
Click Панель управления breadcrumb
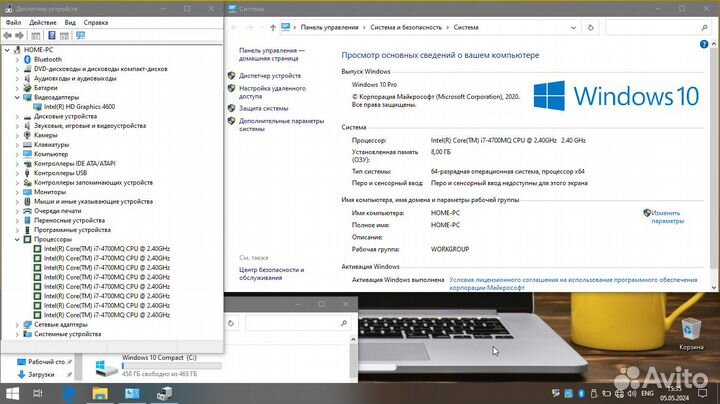(329, 28)
